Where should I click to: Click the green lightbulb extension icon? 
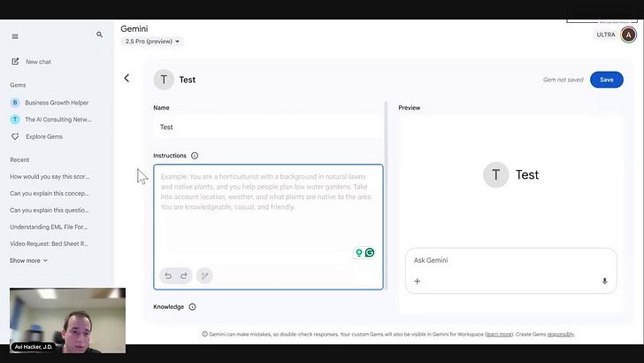359,252
